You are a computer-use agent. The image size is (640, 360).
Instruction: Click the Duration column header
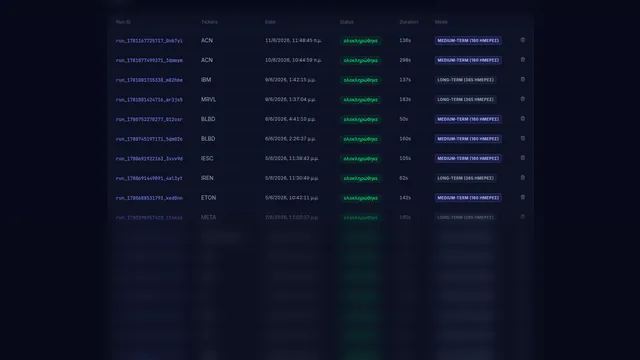click(x=409, y=22)
